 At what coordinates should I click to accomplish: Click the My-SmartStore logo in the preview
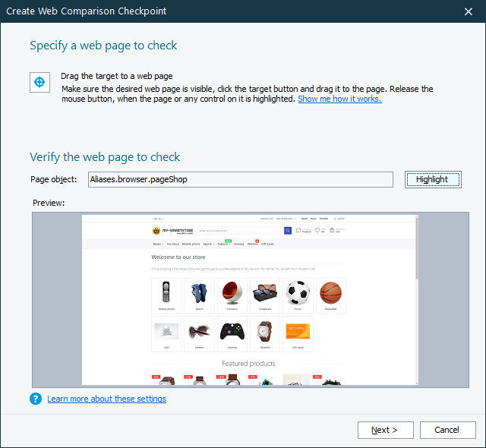tap(172, 231)
